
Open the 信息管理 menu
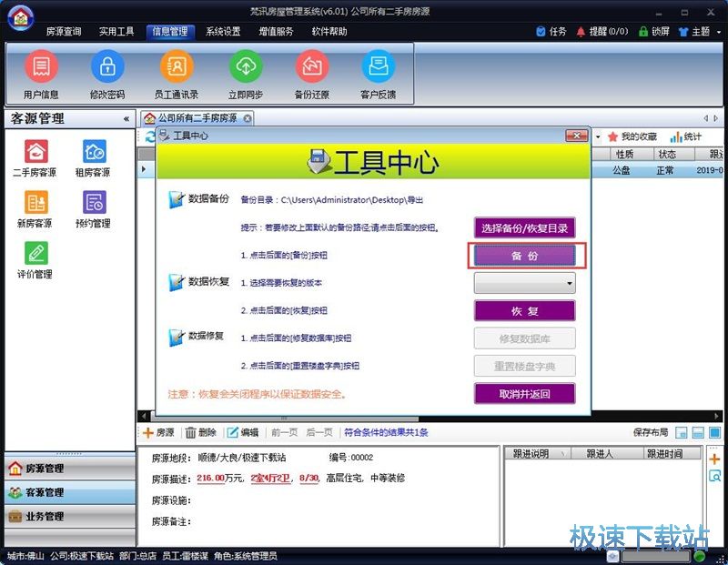170,32
